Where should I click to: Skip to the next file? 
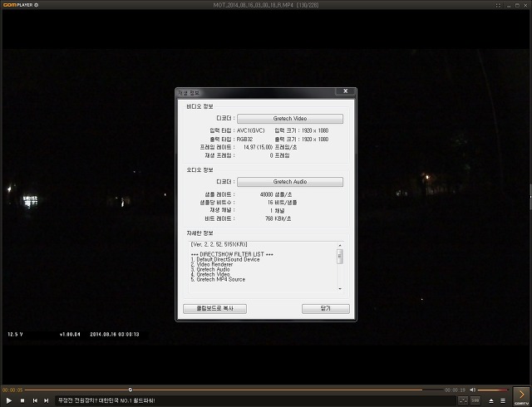[47, 400]
